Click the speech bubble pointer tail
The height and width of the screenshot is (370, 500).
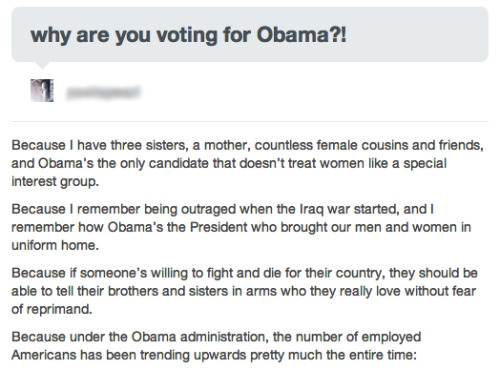click(43, 65)
